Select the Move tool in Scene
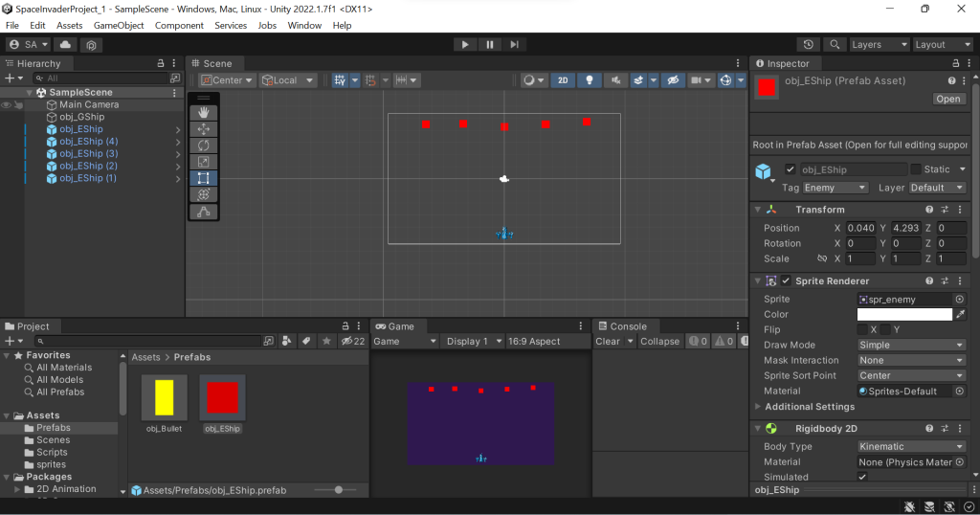This screenshot has width=980, height=515. (204, 128)
